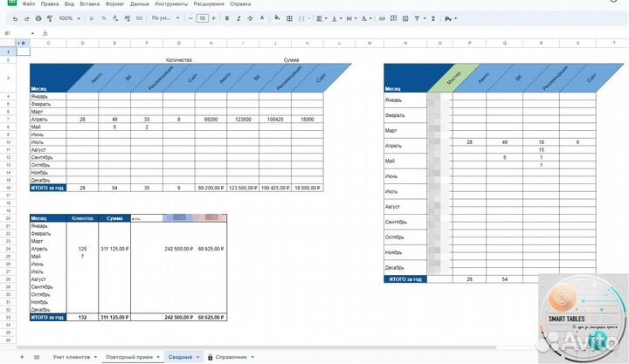Open the Файл menu
The height and width of the screenshot is (364, 629).
[x=29, y=4]
